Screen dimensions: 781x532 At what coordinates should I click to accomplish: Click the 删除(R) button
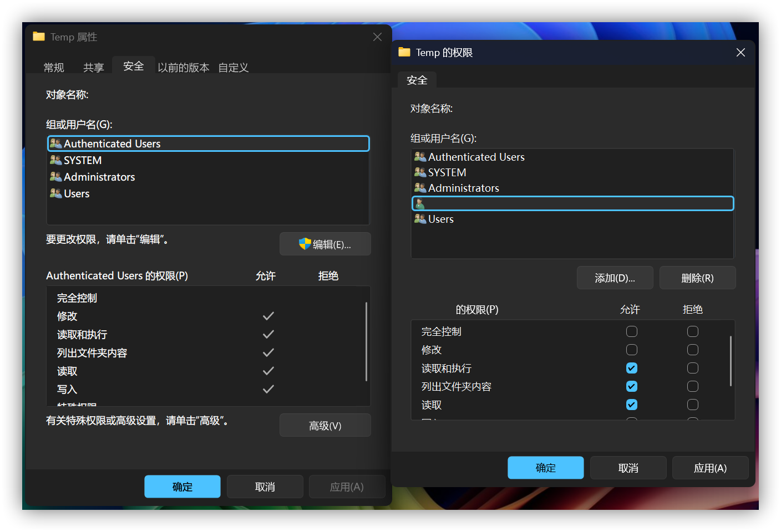click(x=698, y=278)
